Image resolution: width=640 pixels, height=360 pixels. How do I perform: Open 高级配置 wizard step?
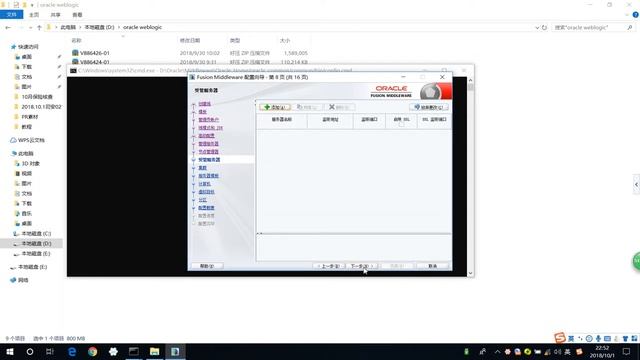tap(206, 136)
